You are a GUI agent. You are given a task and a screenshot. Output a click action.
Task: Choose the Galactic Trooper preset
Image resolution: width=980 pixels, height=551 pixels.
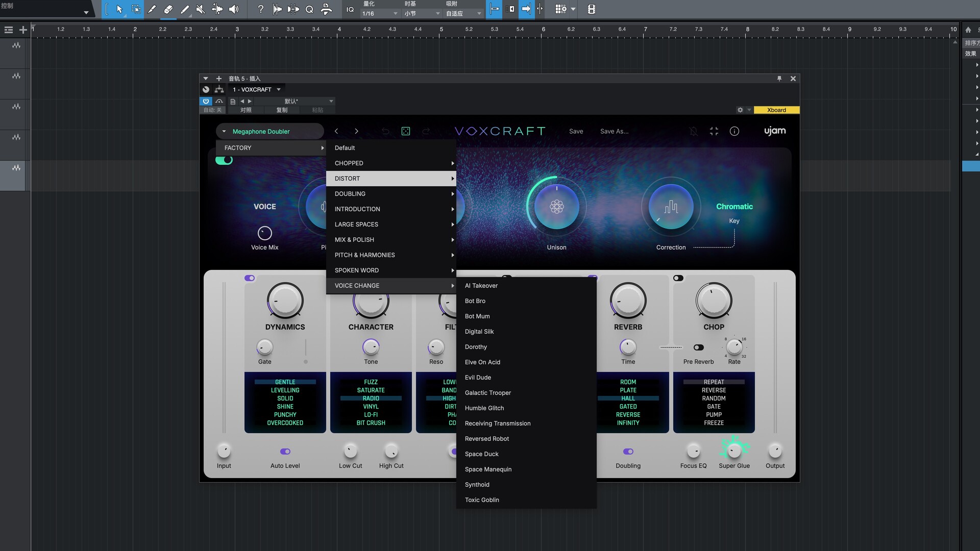pos(487,393)
